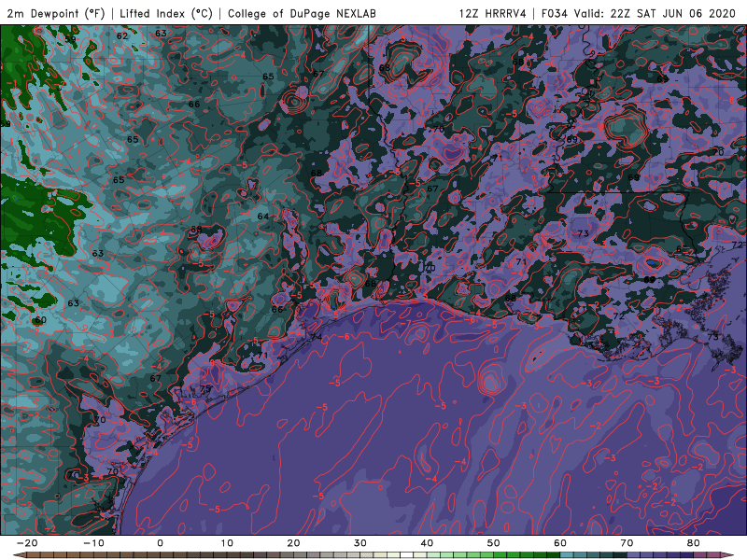Click the "60" color scale label
Screen dimensions: 747x560
point(560,543)
